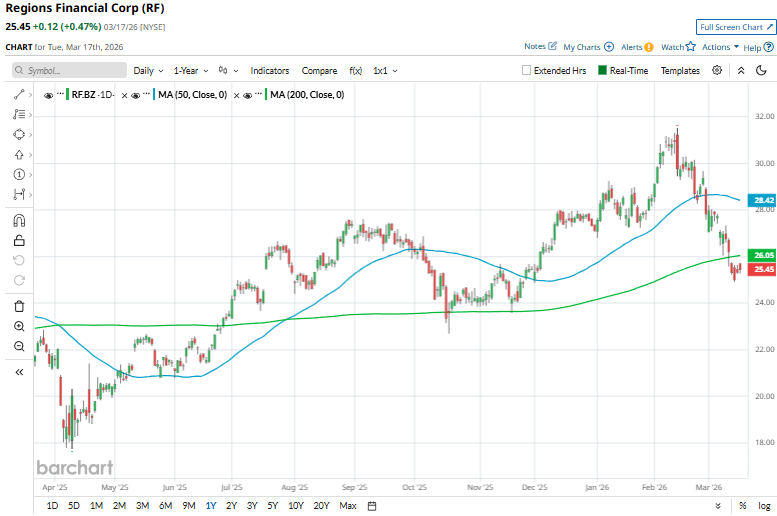Switch to log scale
This screenshot has width=777, height=516.
point(763,506)
